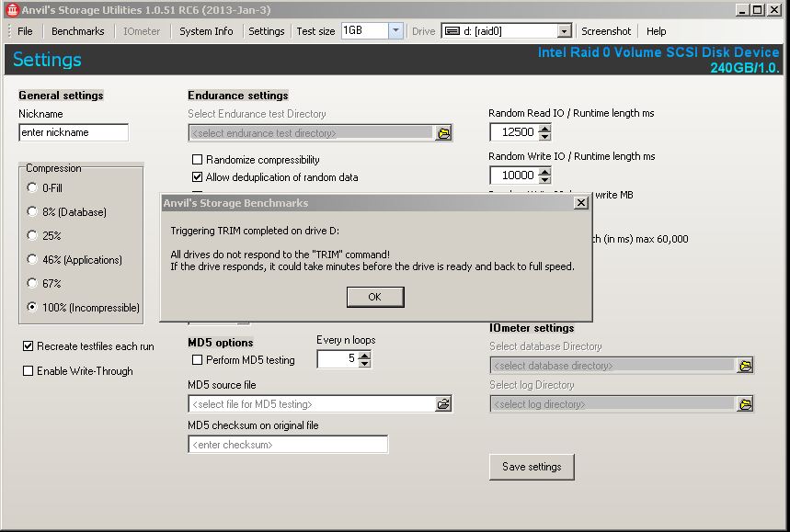
Task: Choose the 25% compression radio button
Action: tap(32, 235)
